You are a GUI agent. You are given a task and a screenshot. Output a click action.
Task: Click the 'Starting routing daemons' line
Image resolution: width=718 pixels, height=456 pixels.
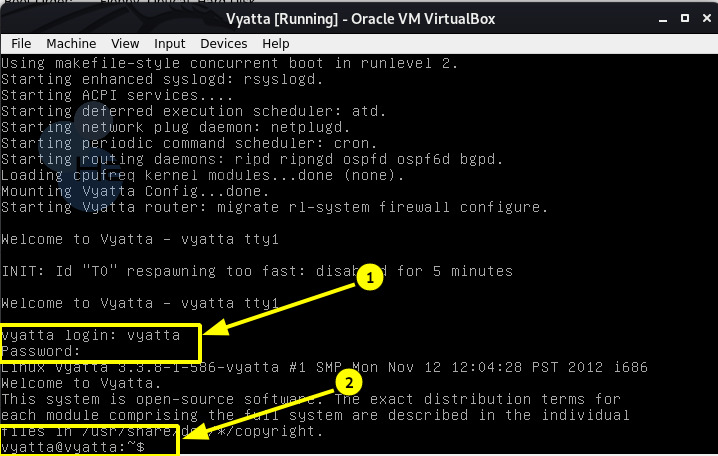[252, 159]
